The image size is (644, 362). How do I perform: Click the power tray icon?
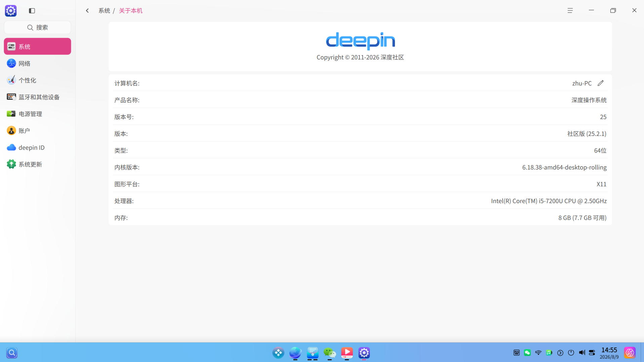pyautogui.click(x=571, y=353)
